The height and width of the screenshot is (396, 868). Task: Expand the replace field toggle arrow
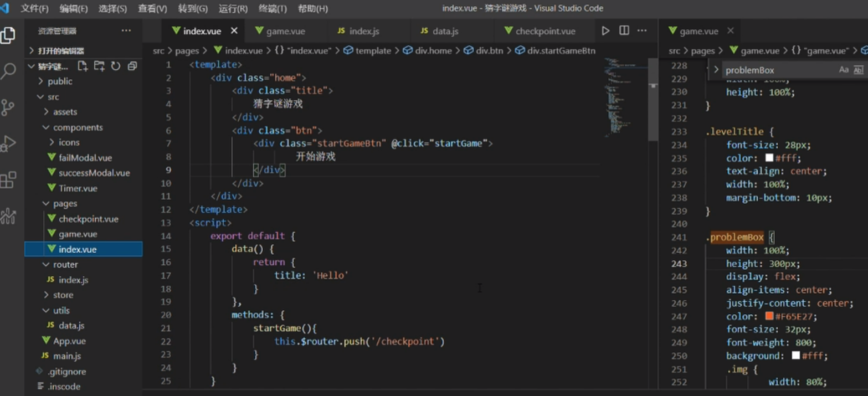[x=716, y=70]
